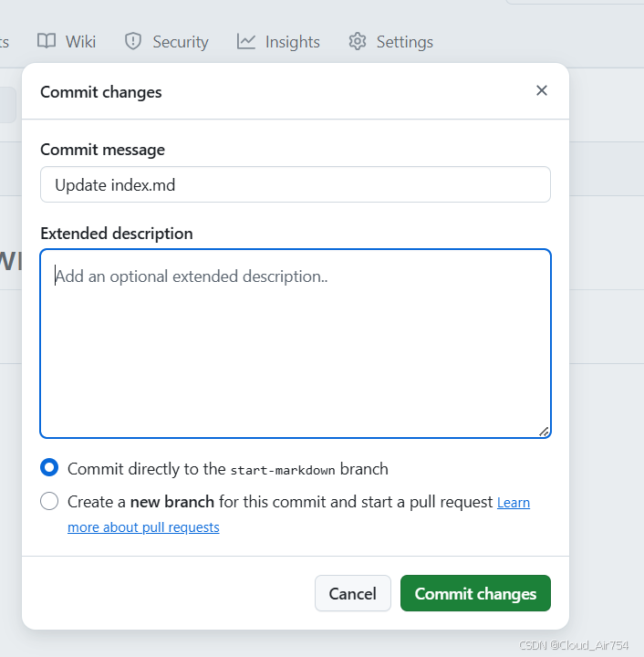Viewport: 644px width, 657px height.
Task: Close the Commit changes dialog
Action: [x=542, y=90]
